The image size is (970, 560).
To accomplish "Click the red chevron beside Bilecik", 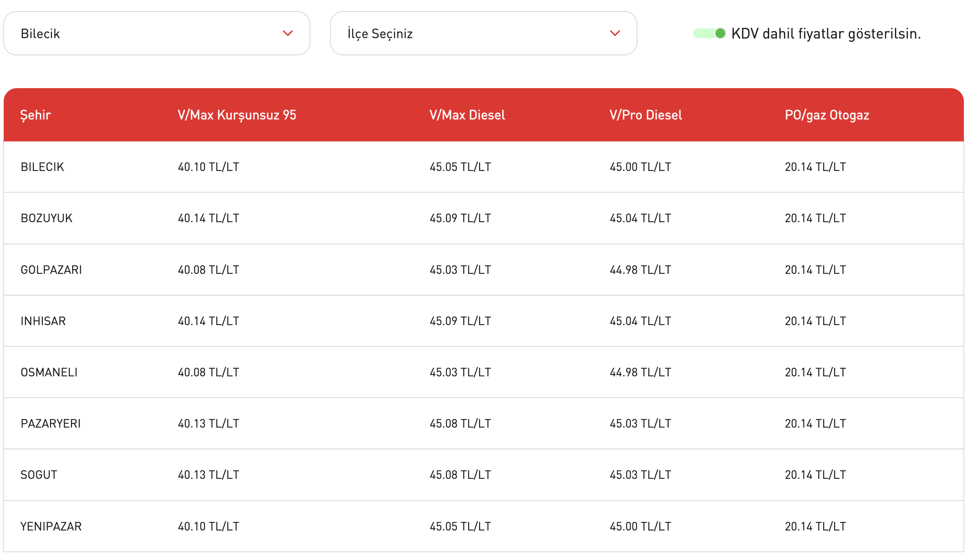I will [288, 33].
